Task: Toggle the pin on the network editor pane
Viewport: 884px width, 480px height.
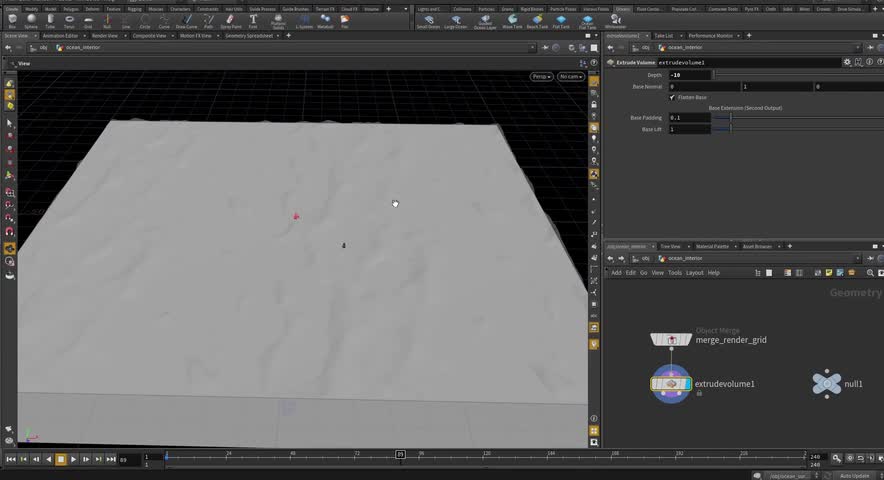Action: 870,258
